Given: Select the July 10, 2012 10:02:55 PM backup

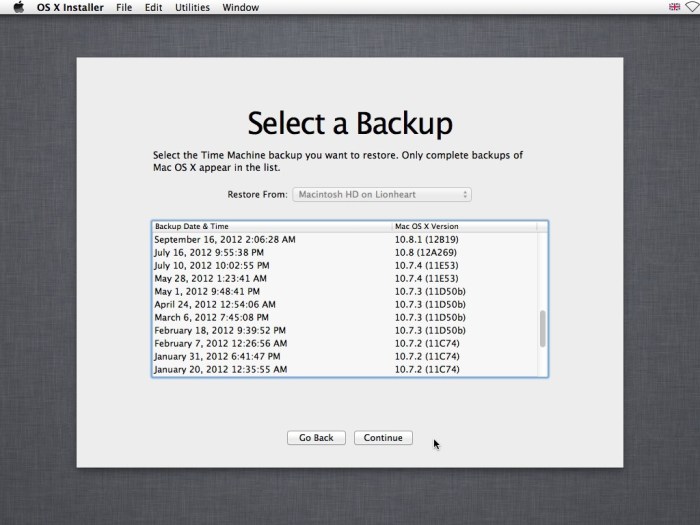Looking at the screenshot, I should (x=345, y=266).
